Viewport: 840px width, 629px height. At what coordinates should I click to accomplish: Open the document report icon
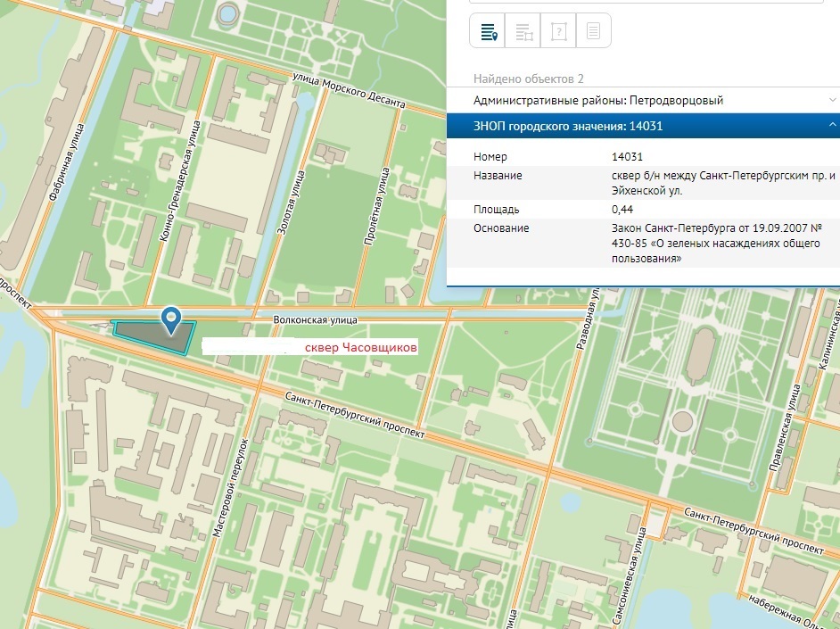[x=594, y=33]
